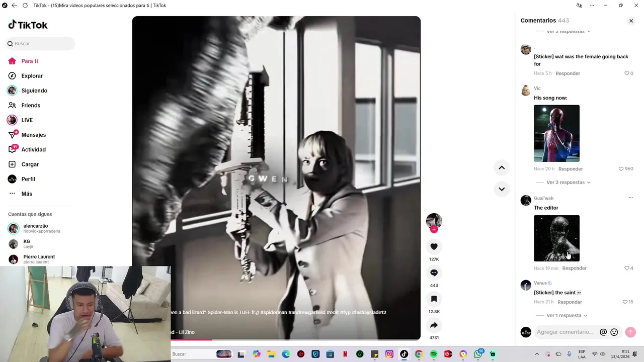Post comment with the pink send arrow
Viewport: 644px width, 362px height.
click(630, 332)
